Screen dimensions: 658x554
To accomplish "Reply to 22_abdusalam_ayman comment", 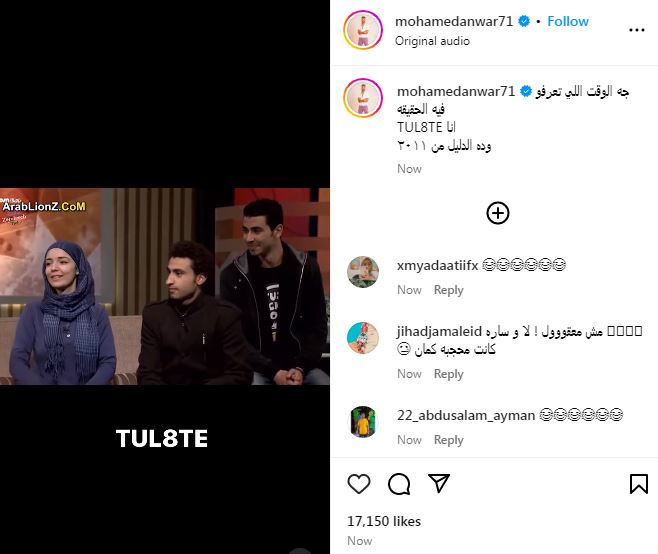I will [449, 440].
